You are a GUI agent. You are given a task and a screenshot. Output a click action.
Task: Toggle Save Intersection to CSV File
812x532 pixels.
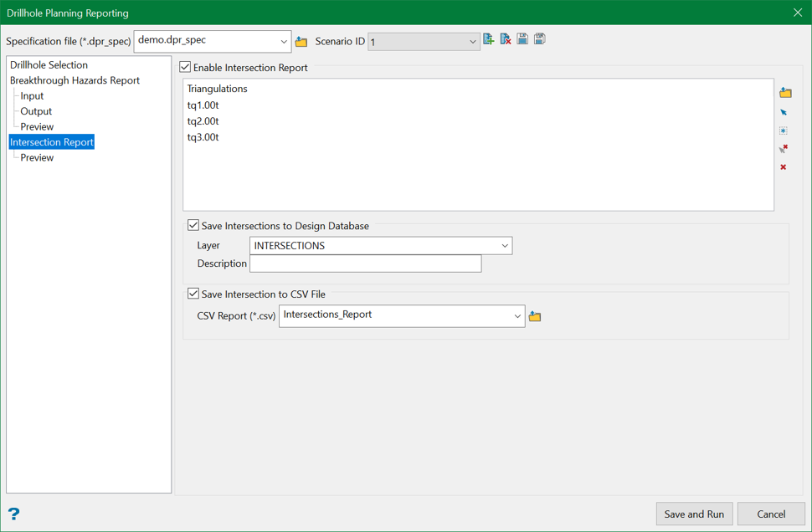coord(193,294)
